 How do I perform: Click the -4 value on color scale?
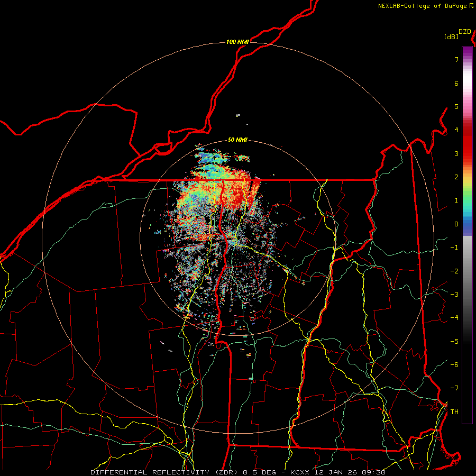(454, 318)
